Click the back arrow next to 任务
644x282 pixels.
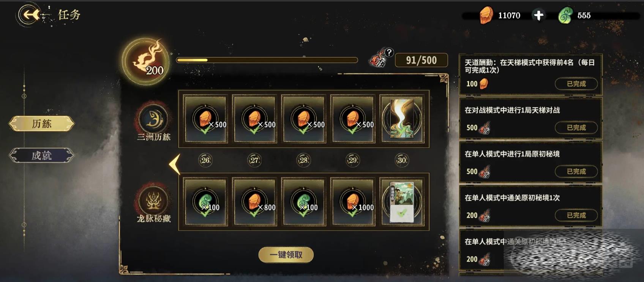30,15
